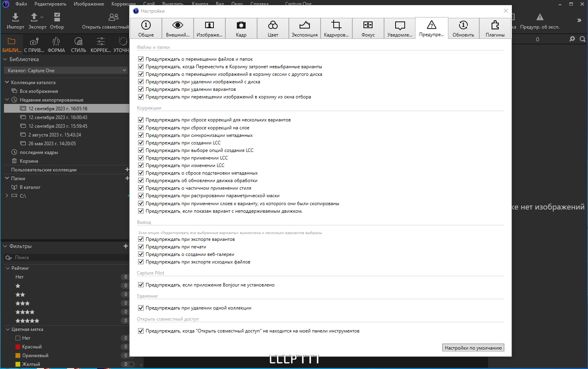This screenshot has height=369, width=588.
Task: Open the Уведомления tab
Action: pos(400,28)
